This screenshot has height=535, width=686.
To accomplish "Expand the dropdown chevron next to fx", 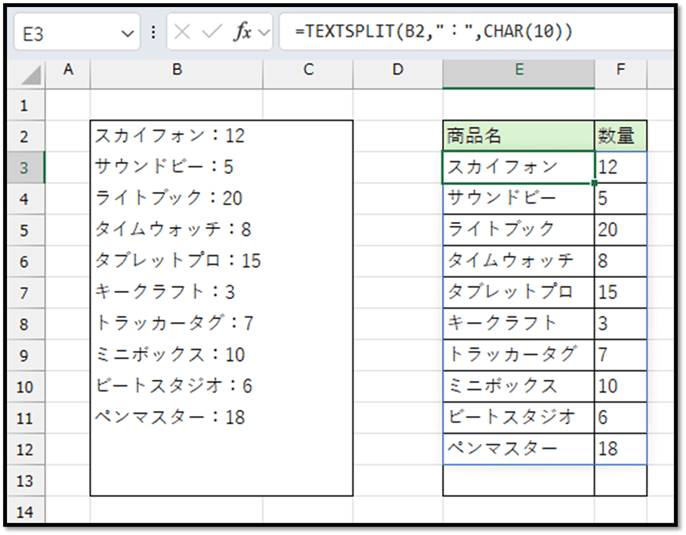I will [x=264, y=32].
